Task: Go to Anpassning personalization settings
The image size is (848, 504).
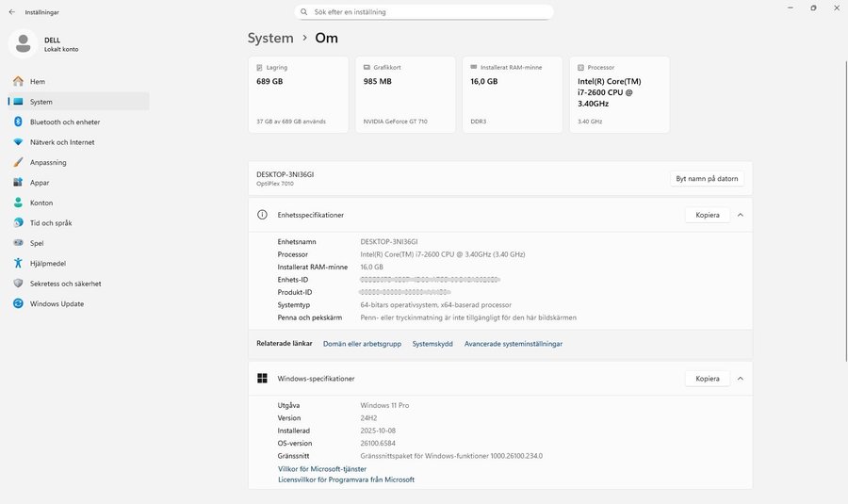Action: point(48,163)
